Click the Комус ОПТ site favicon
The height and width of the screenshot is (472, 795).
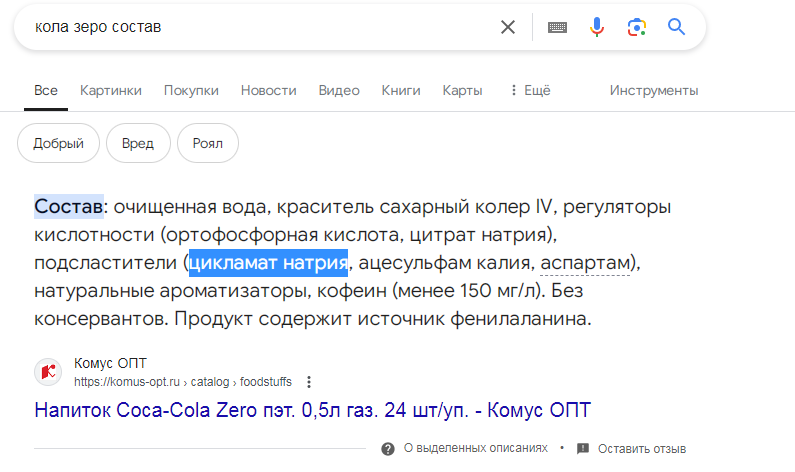pyautogui.click(x=48, y=372)
